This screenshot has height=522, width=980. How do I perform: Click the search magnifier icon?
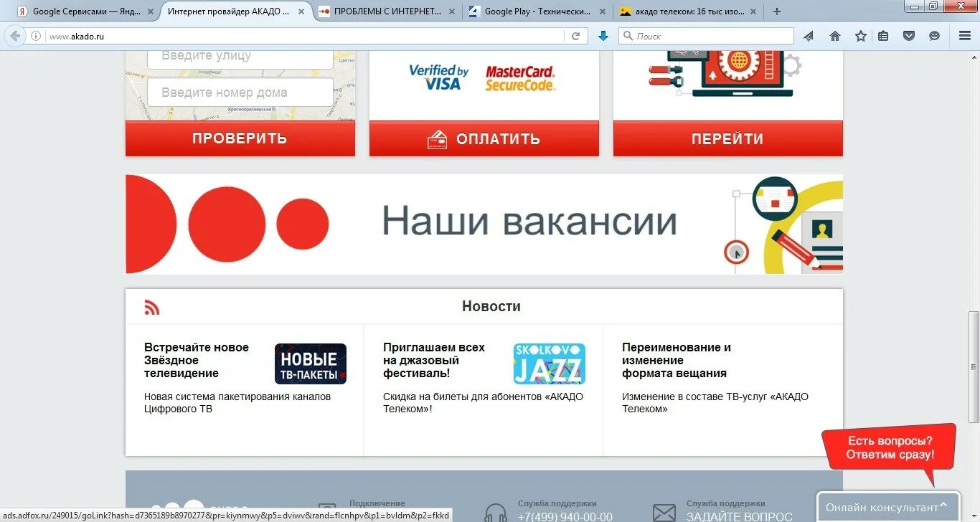(x=628, y=36)
